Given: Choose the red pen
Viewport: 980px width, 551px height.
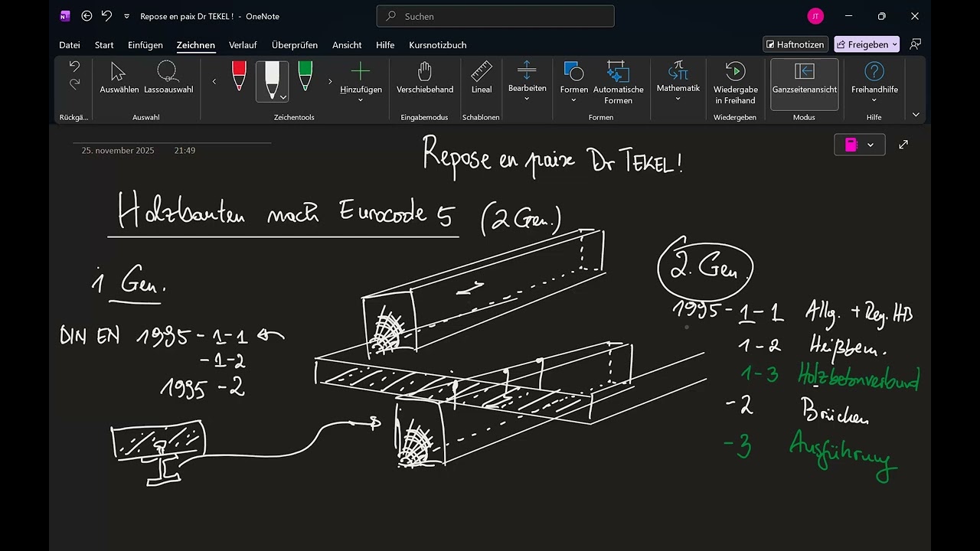Looking at the screenshot, I should tap(239, 77).
